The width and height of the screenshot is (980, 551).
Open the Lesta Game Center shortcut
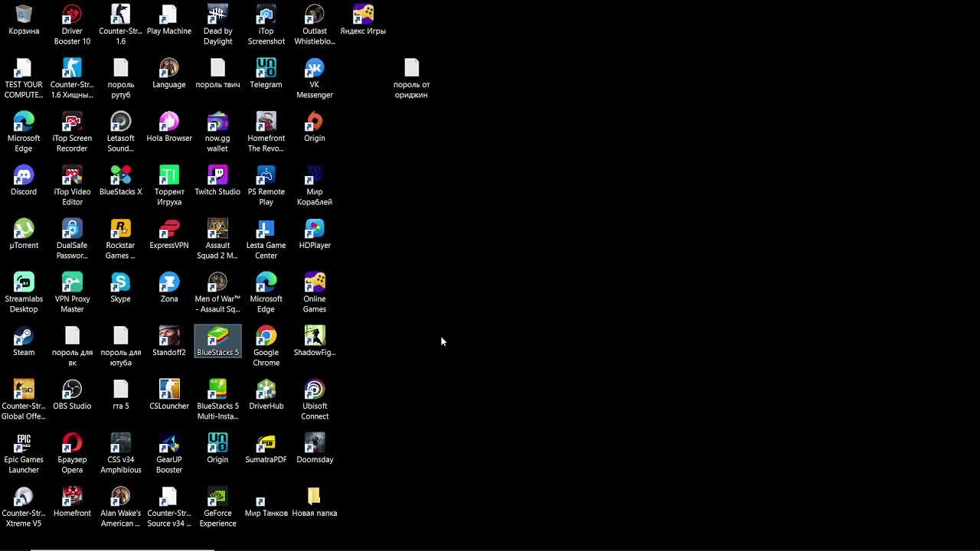(266, 240)
